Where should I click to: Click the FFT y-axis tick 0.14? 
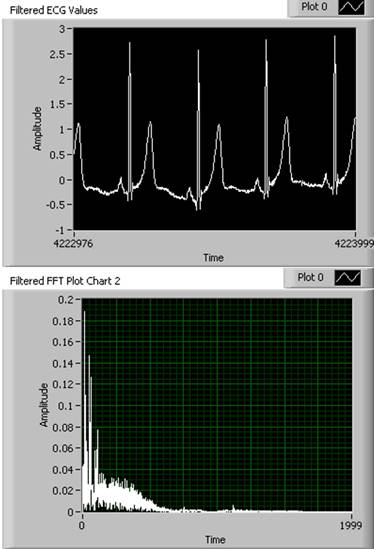(63, 363)
